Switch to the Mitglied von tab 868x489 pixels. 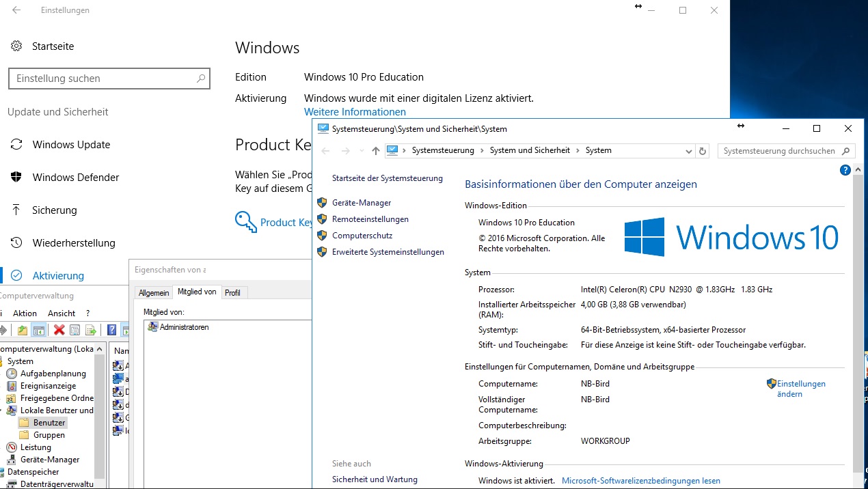click(x=197, y=292)
